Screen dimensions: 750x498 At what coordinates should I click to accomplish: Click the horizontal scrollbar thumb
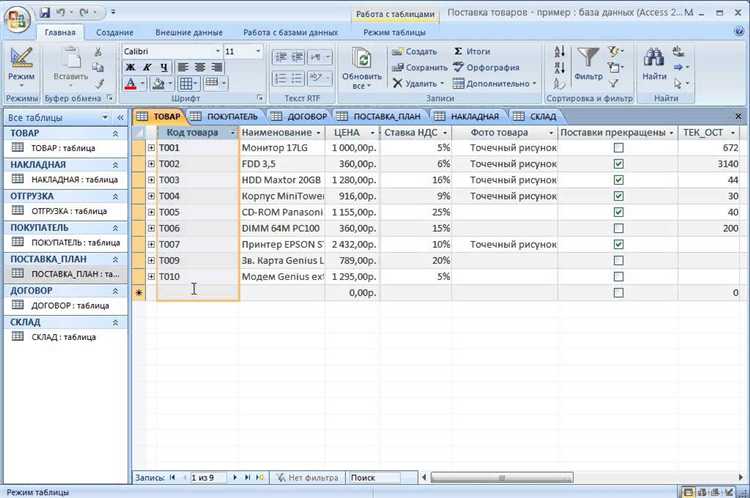502,477
